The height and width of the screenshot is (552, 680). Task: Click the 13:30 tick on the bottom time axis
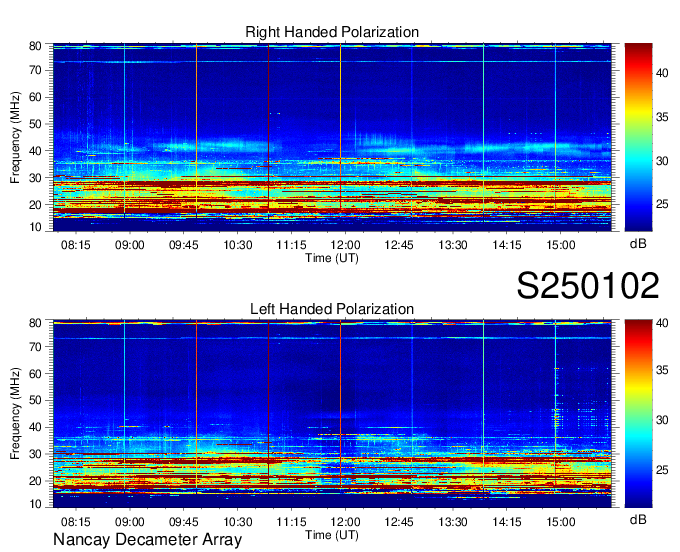click(453, 522)
